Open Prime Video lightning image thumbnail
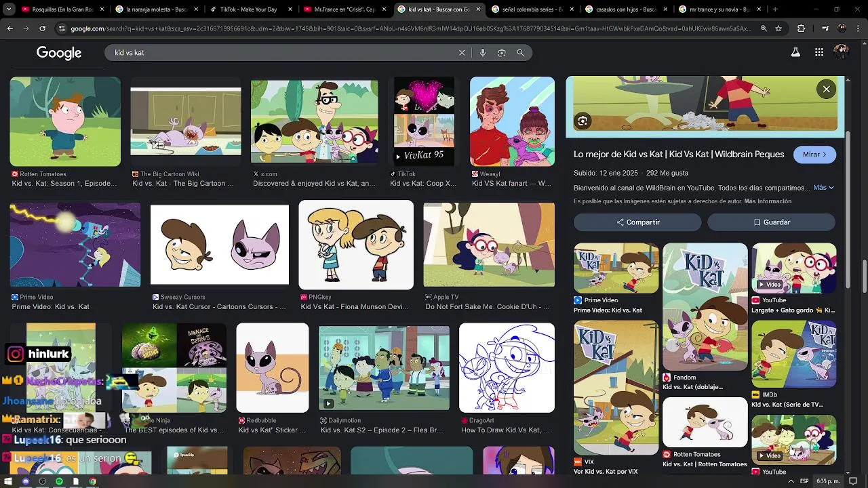 [x=75, y=245]
